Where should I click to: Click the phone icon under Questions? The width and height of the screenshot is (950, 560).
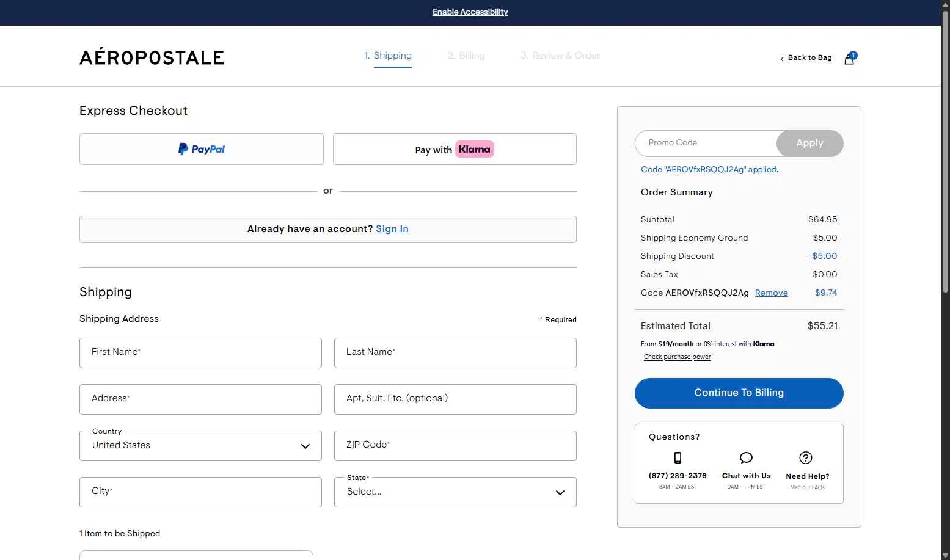(x=678, y=457)
